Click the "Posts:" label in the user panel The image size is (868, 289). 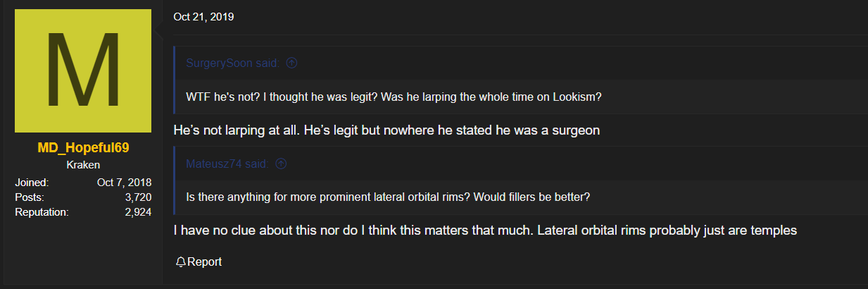coord(30,197)
